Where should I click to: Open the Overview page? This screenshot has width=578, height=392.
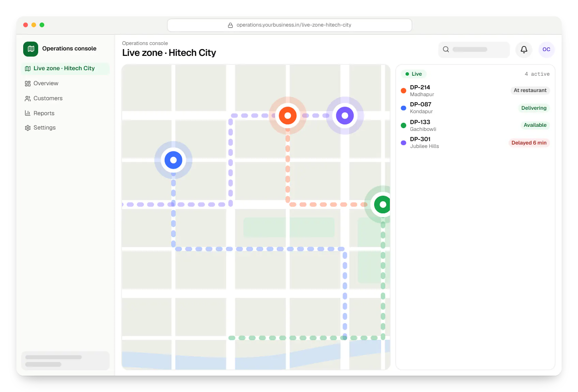pyautogui.click(x=65, y=84)
